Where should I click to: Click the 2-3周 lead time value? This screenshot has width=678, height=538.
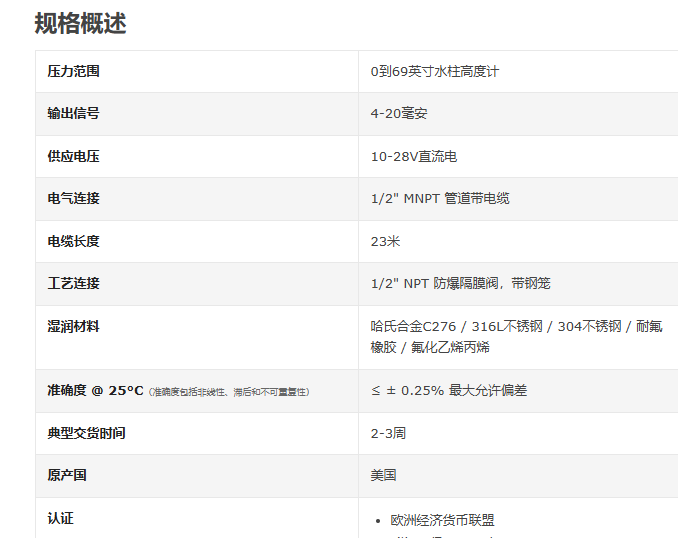tap(388, 434)
